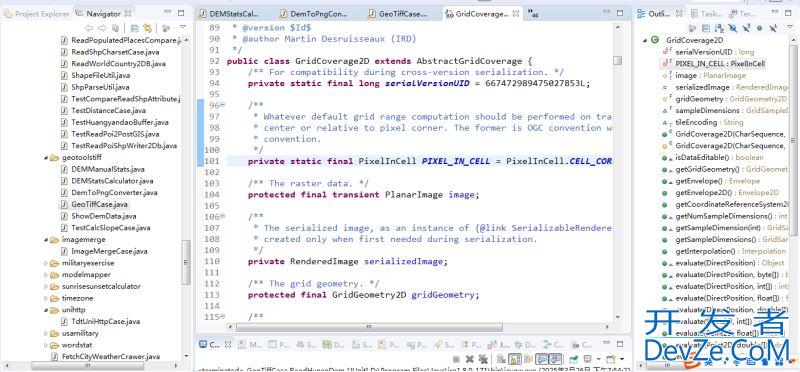The height and width of the screenshot is (372, 800).
Task: Open the GeoTiffCase... editor tab
Action: (x=397, y=14)
